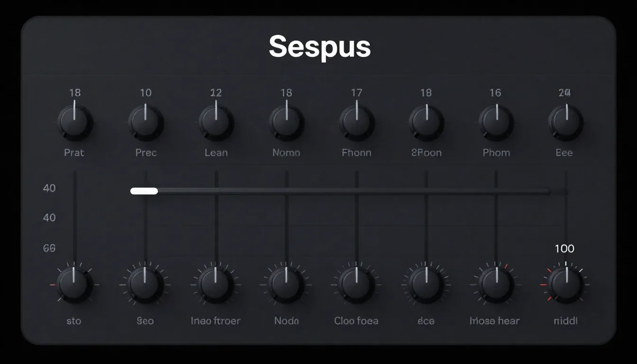The height and width of the screenshot is (364, 637).
Task: Click the 100 value label above middl
Action: [564, 249]
